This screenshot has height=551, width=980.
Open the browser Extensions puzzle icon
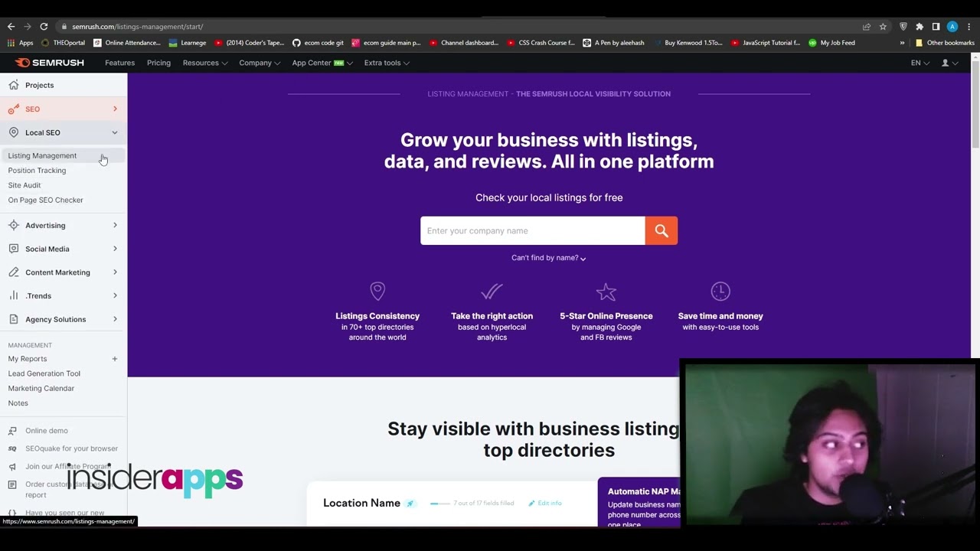click(920, 27)
